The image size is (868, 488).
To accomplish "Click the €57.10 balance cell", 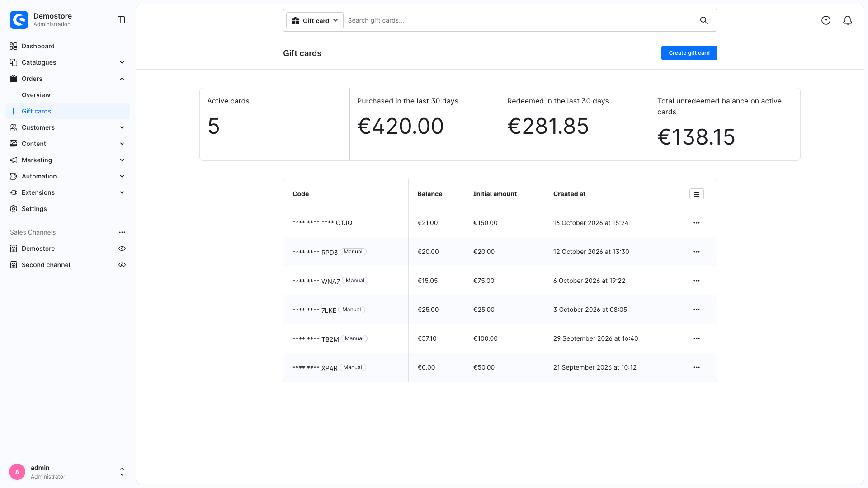I will (427, 338).
